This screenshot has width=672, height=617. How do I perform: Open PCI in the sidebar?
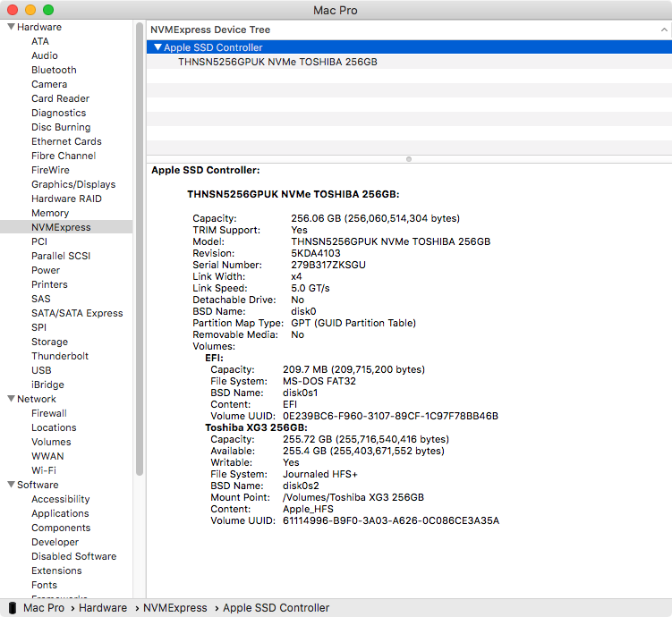(x=39, y=241)
